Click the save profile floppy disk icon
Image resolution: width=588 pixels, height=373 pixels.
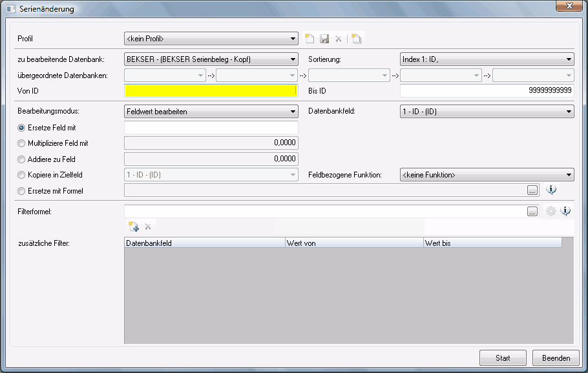pos(324,39)
